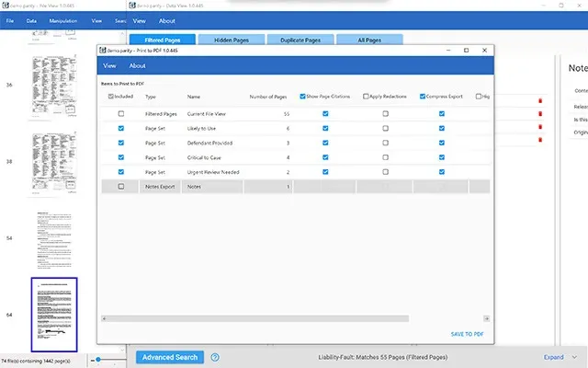Include the Notes Export row
This screenshot has width=588, height=368.
[x=120, y=186]
